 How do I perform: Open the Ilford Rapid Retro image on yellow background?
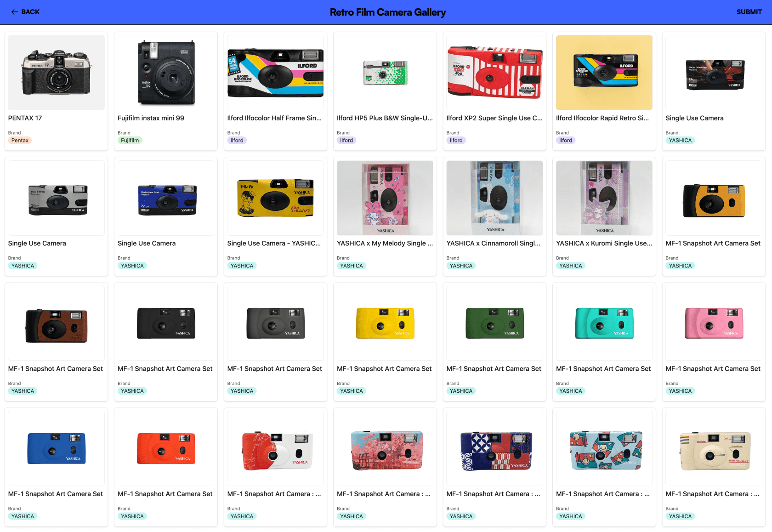tap(604, 73)
